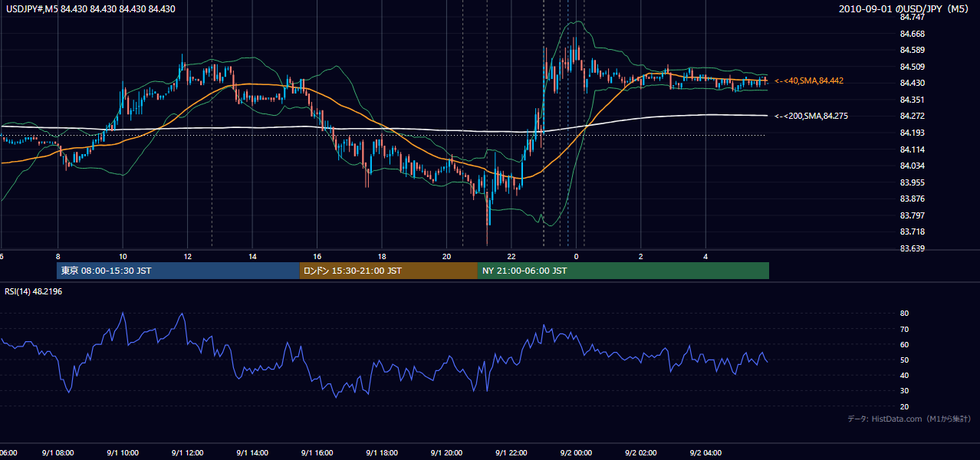Click price axis value 83.955

click(912, 182)
